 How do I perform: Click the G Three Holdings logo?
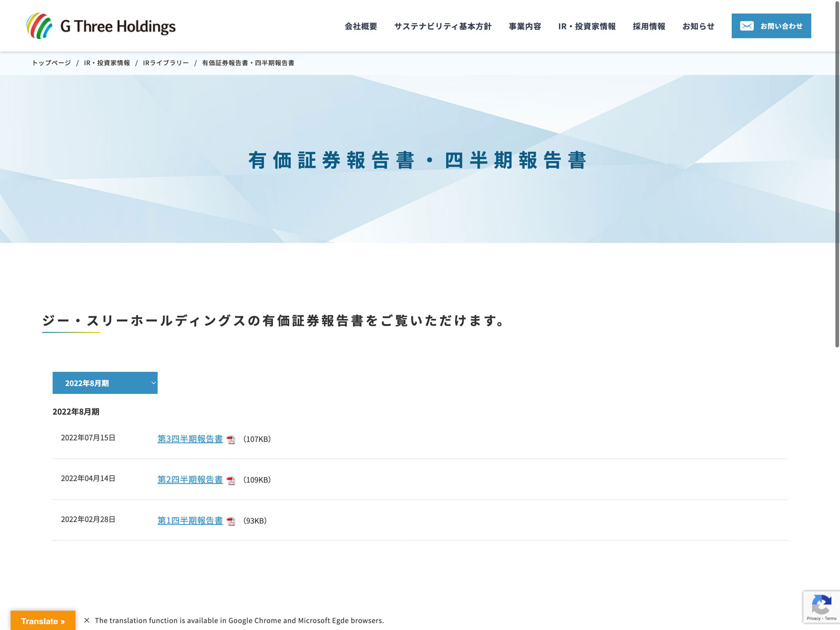pyautogui.click(x=101, y=26)
